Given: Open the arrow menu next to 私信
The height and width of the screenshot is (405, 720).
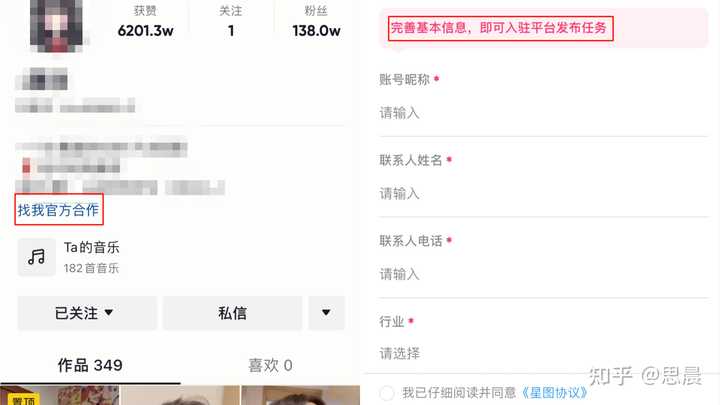Looking at the screenshot, I should (326, 313).
